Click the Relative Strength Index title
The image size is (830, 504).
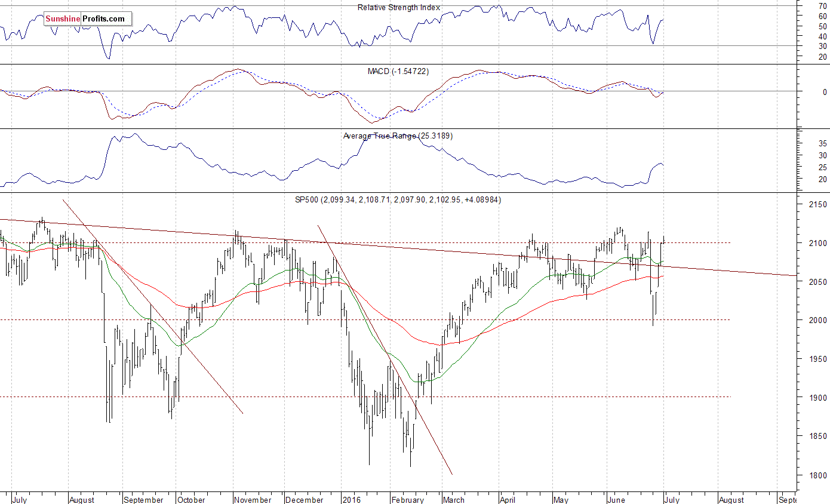(399, 7)
